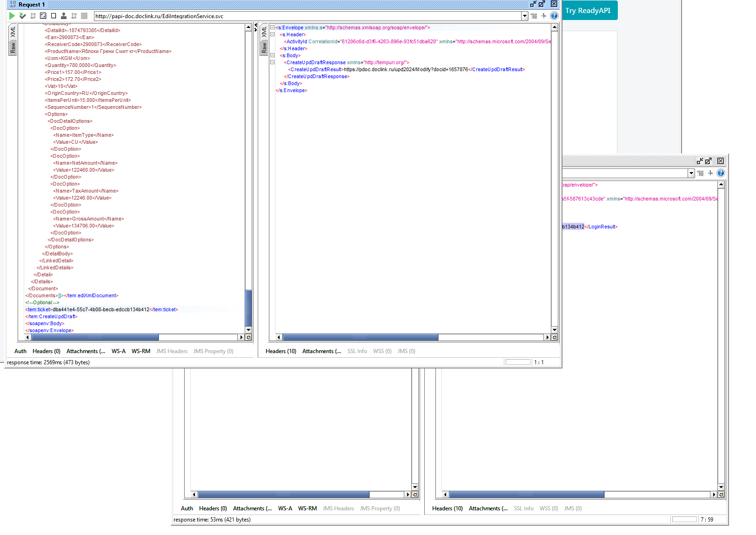Open the Headers (10) response tab
Image resolution: width=756 pixels, height=535 pixels.
pos(281,351)
